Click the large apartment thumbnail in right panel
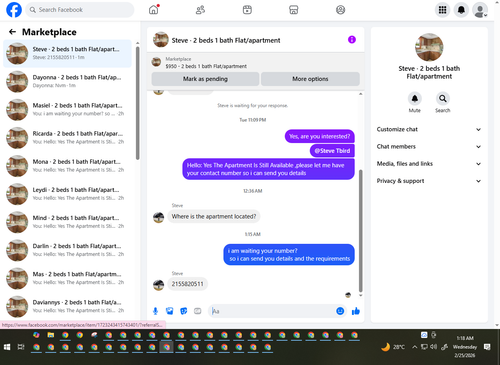 click(429, 47)
